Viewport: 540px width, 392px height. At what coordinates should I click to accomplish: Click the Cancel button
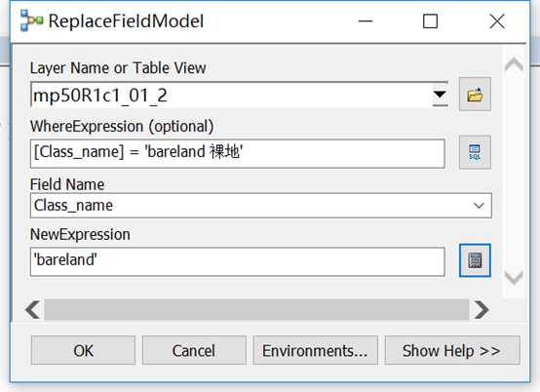(x=194, y=350)
